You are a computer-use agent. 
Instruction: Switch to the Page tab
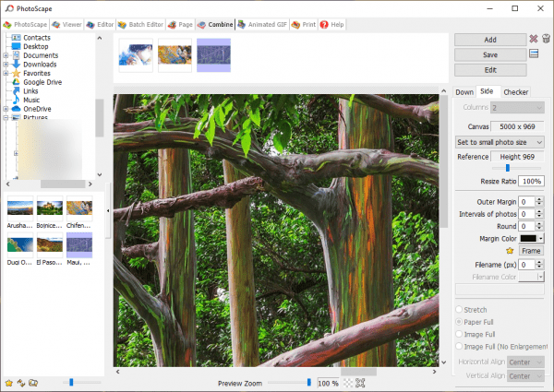(x=180, y=24)
